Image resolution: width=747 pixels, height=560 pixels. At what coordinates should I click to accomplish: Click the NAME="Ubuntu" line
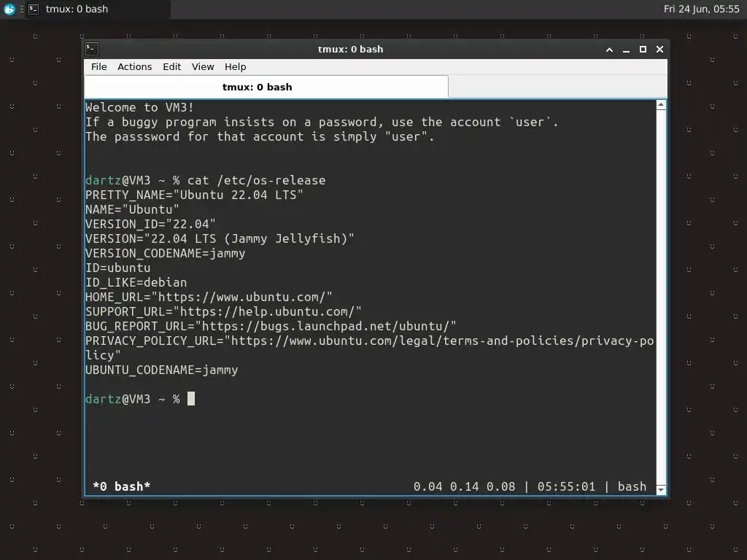132,209
